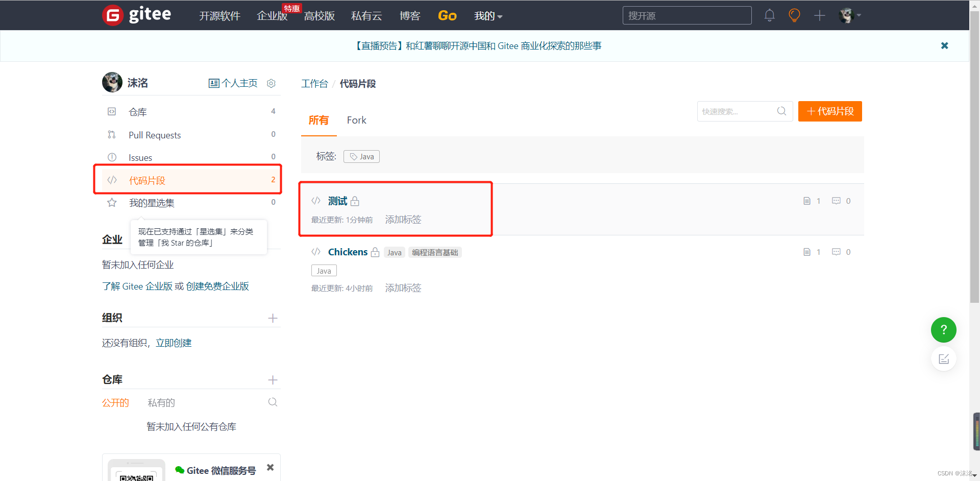Click the code icon beside 代码片段
The height and width of the screenshot is (481, 980).
pos(112,180)
